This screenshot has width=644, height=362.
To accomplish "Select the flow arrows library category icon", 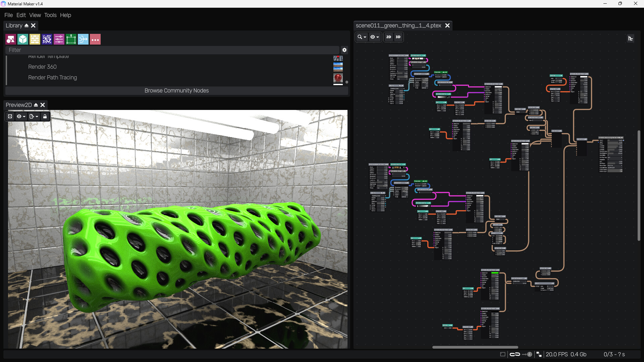I will coord(83,39).
